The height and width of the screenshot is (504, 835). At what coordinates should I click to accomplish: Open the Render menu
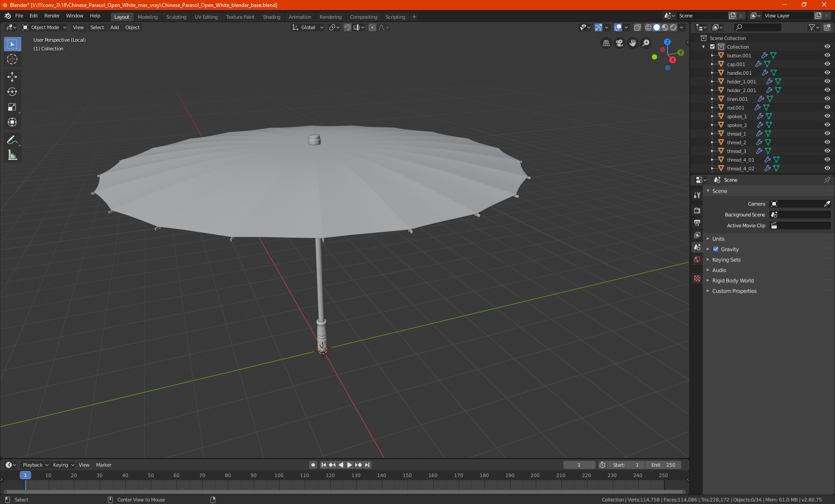point(52,16)
